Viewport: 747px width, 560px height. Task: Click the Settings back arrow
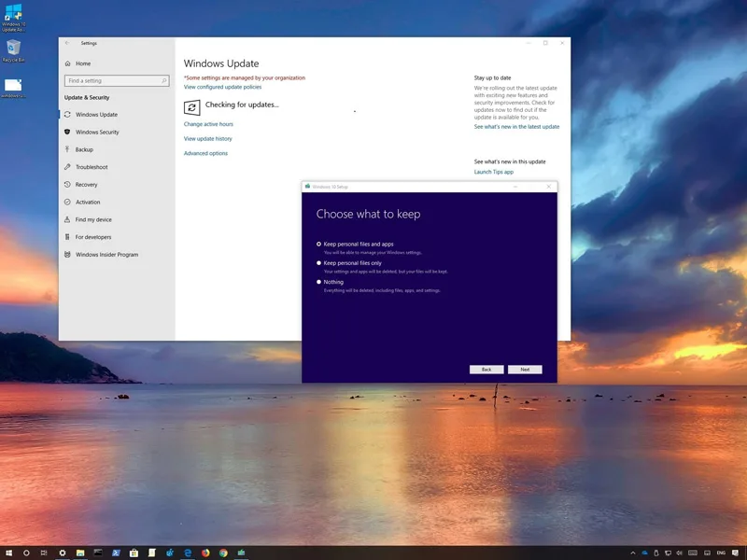tap(67, 43)
